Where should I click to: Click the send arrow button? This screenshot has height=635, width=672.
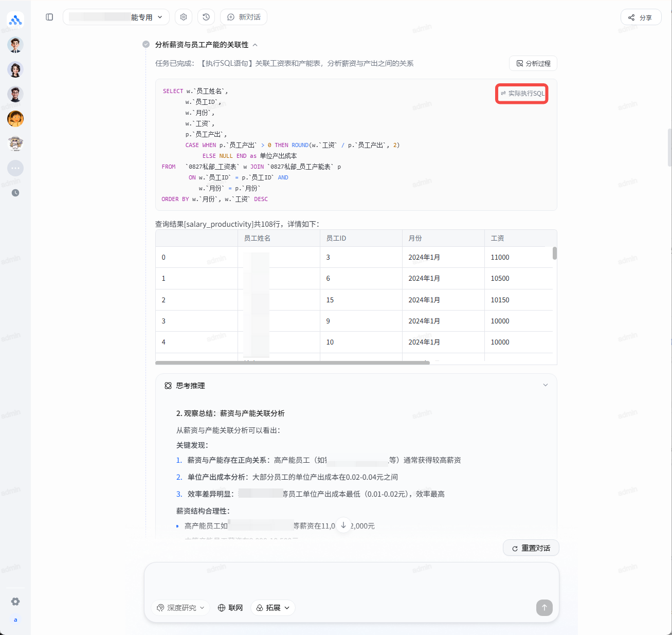(x=544, y=607)
